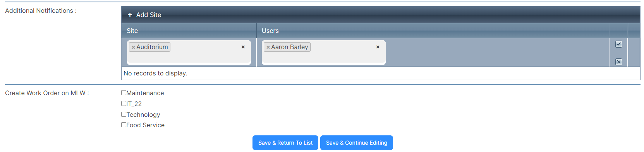
Task: Tick the IT_22 checkbox
Action: click(124, 104)
